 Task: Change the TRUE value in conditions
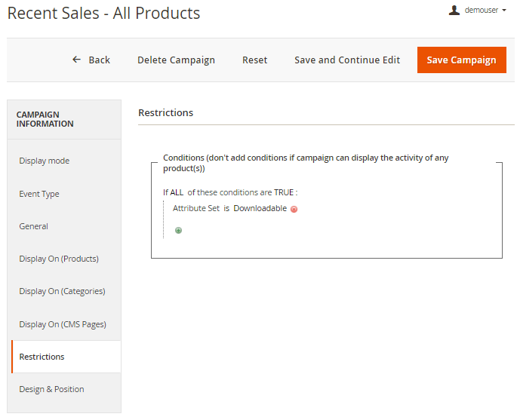pos(284,192)
